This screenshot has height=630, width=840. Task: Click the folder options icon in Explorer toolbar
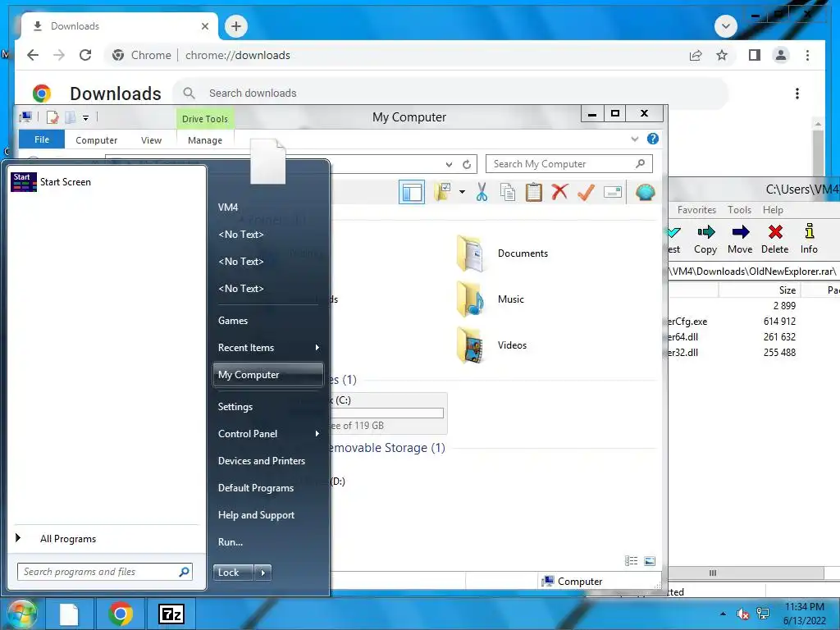pyautogui.click(x=442, y=192)
